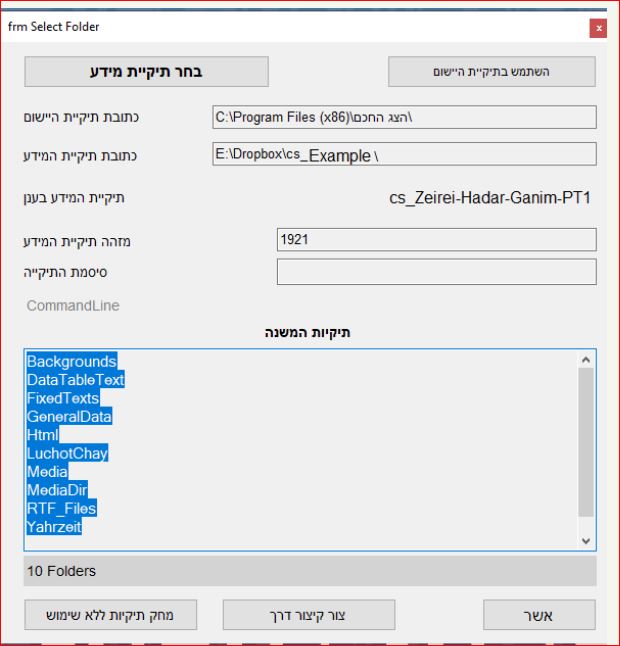The width and height of the screenshot is (620, 646).
Task: Close the frm Select Folder window
Action: (599, 27)
